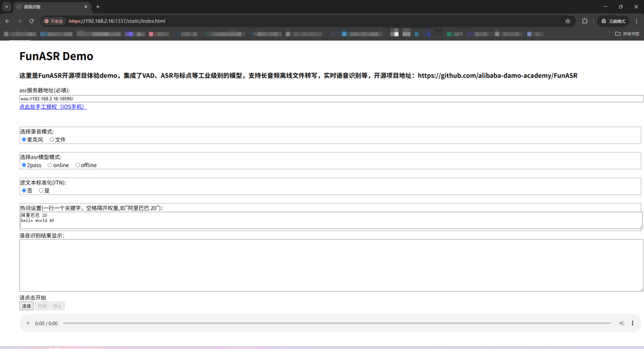Select the offline asr model mode

tap(78, 165)
